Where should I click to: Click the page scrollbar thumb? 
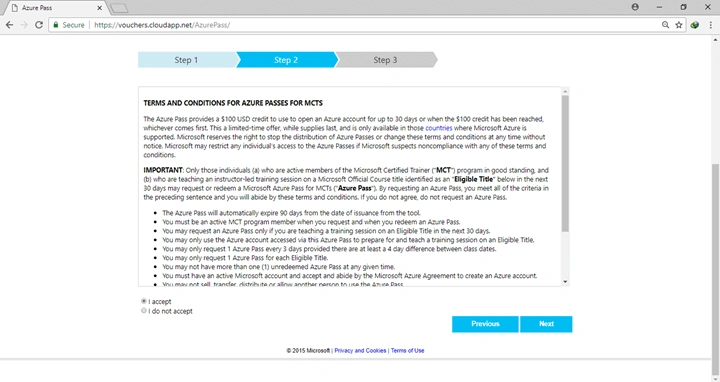(715, 269)
